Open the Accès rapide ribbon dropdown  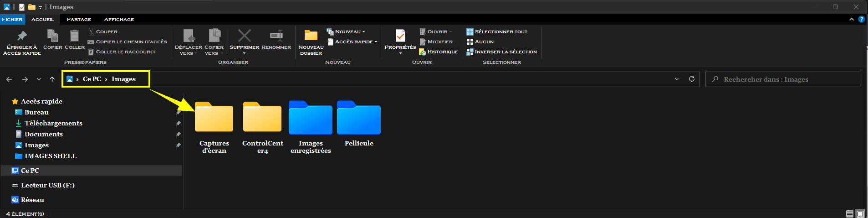point(352,42)
